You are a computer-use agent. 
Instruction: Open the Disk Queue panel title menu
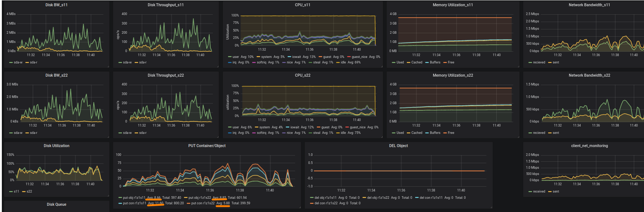point(56,204)
